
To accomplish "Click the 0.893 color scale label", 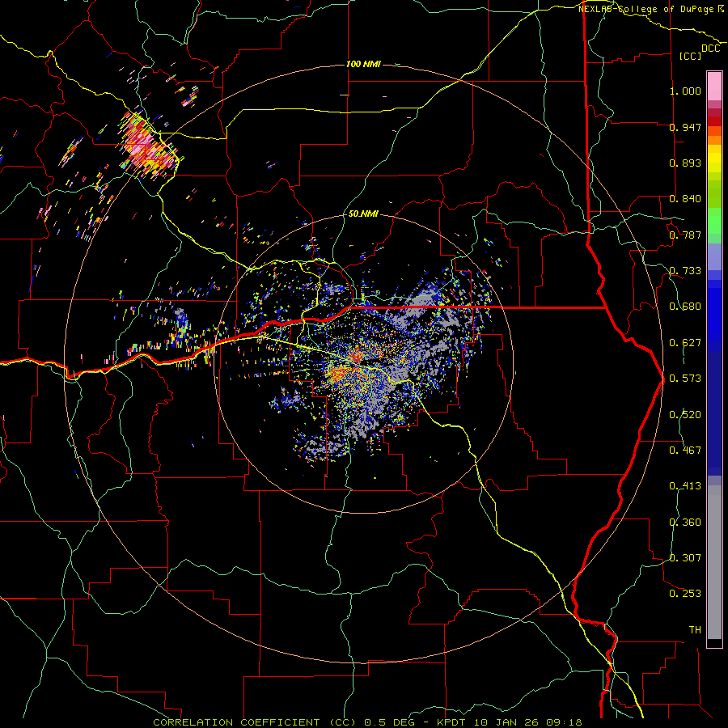I will [685, 163].
